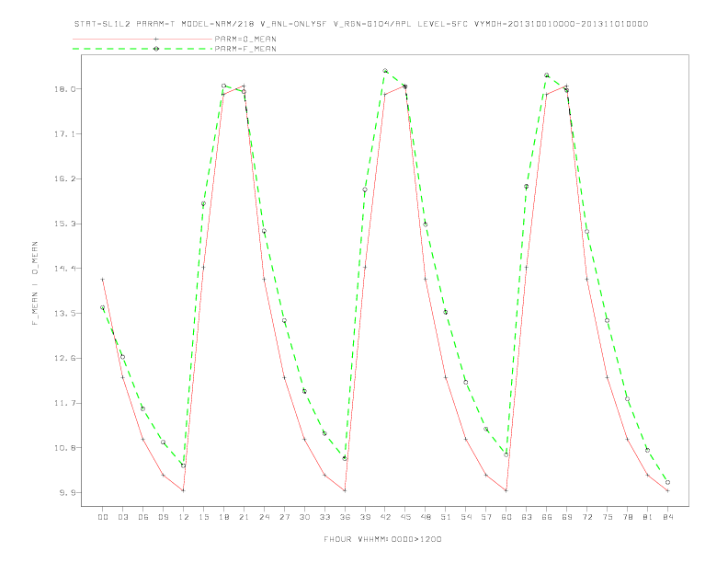Click the 16.2 y-axis tick label
Viewport: 728px width, 563px height.
click(x=65, y=178)
